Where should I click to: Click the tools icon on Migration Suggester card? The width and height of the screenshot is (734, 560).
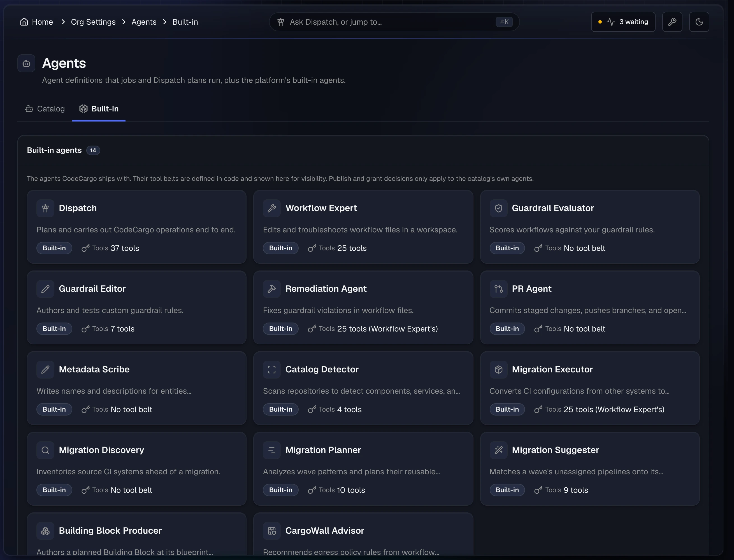538,490
